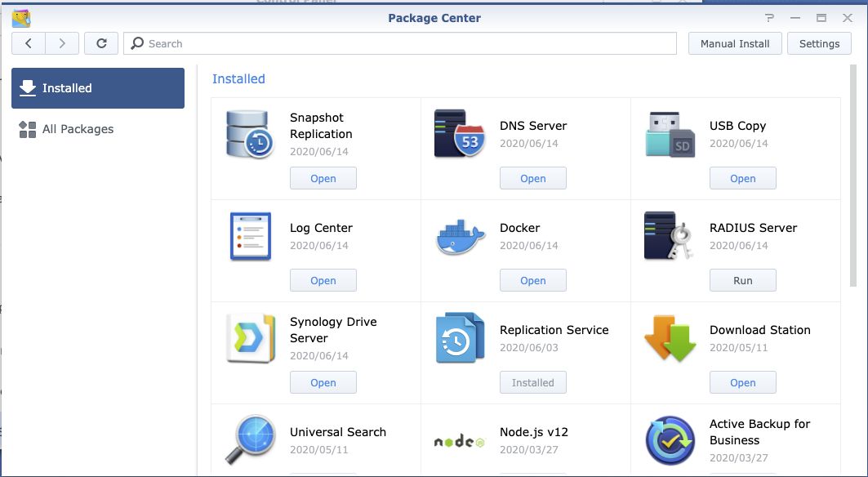The width and height of the screenshot is (868, 477).
Task: Click the RADIUS Server package name
Action: click(x=754, y=228)
